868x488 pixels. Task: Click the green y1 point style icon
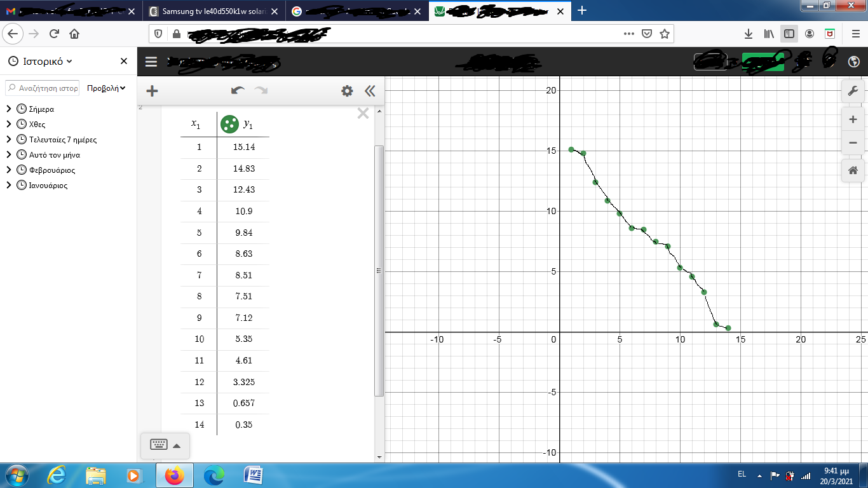[229, 124]
